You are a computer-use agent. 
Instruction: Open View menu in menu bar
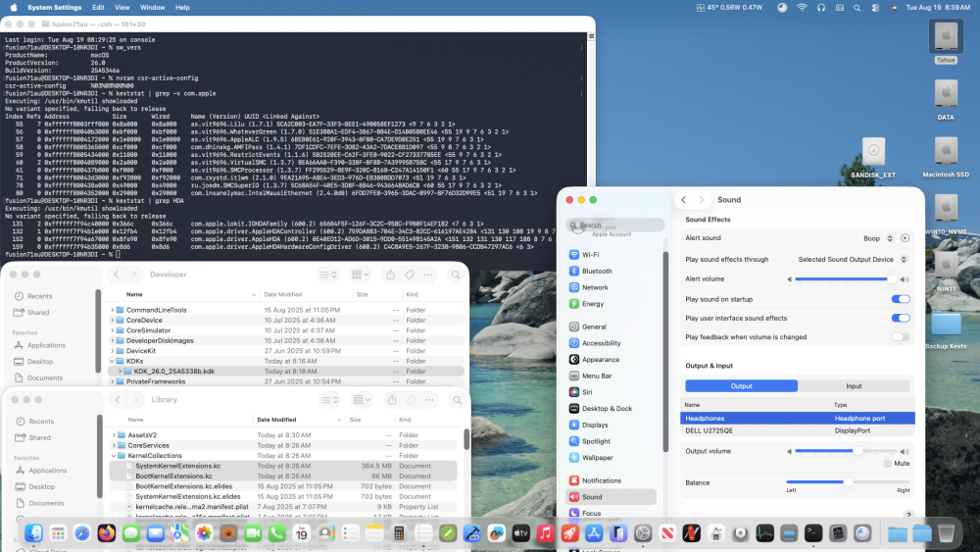tap(122, 8)
